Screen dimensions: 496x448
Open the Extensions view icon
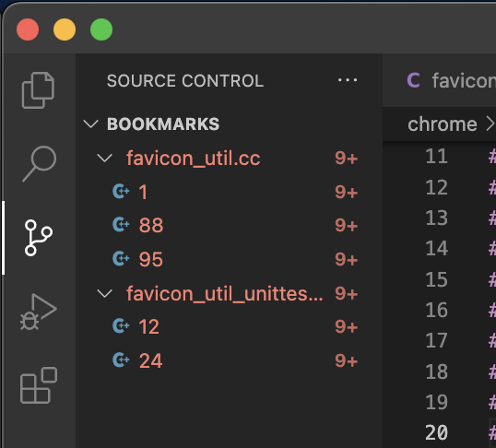39,385
